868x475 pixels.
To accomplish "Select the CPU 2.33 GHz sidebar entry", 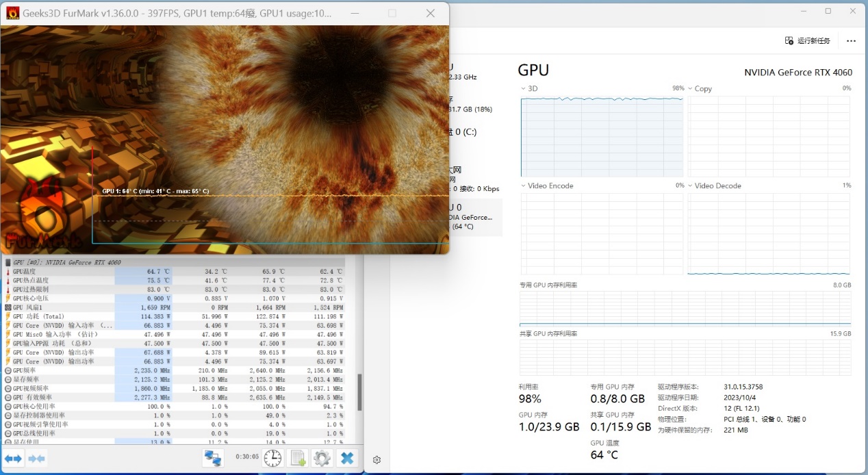I will point(474,72).
